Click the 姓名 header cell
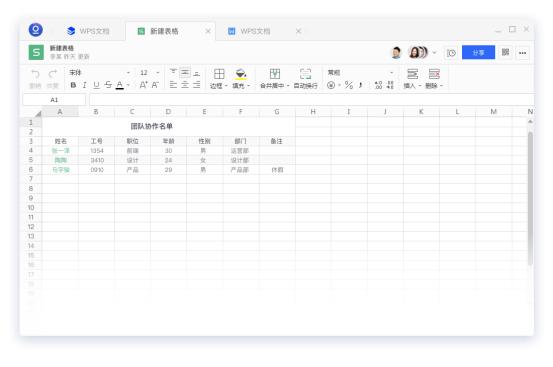 click(x=60, y=141)
